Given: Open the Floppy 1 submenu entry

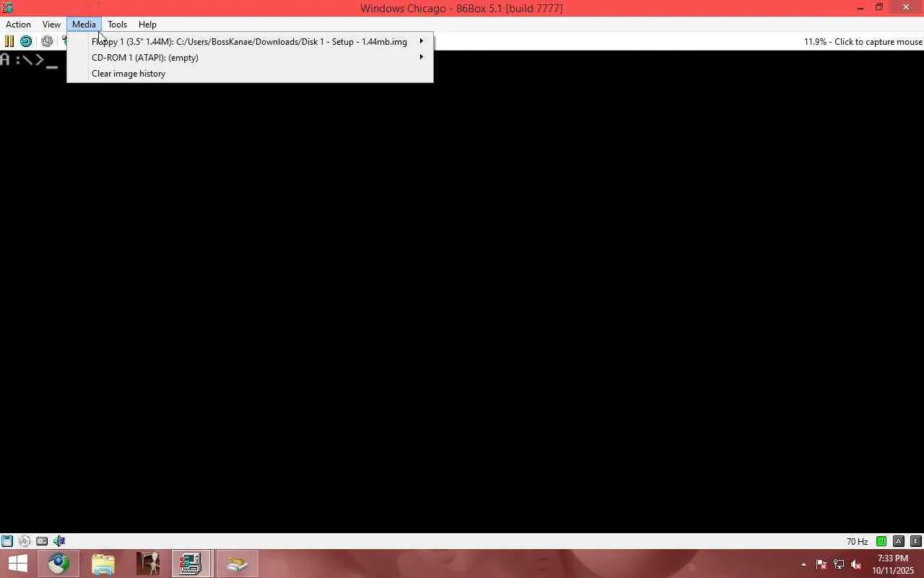Looking at the screenshot, I should tap(250, 42).
